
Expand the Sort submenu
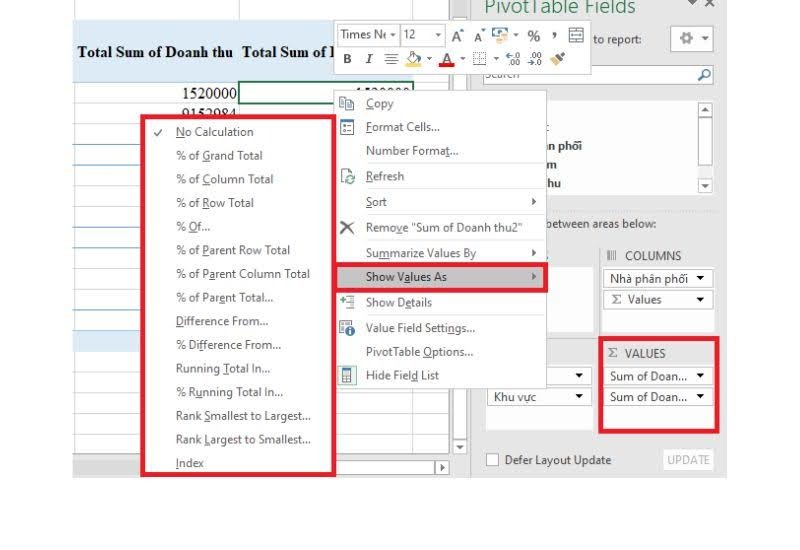tap(441, 202)
